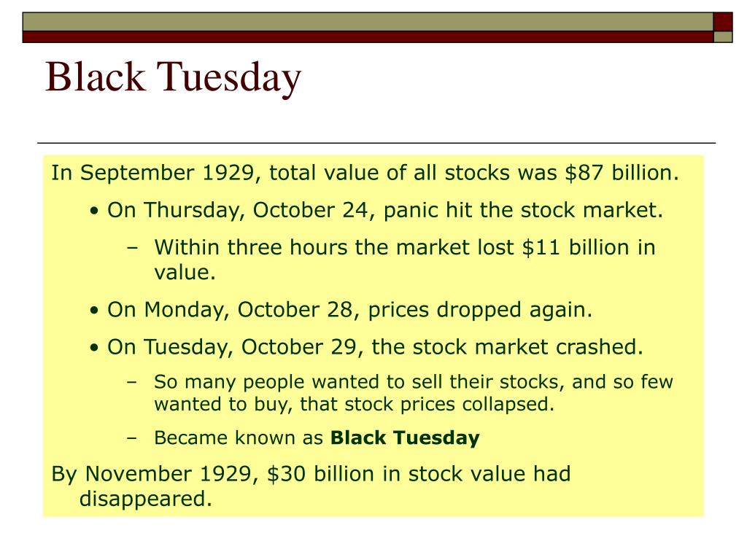Click the phrase stock market crashed
Screen dimensions: 747x560
click(x=528, y=346)
